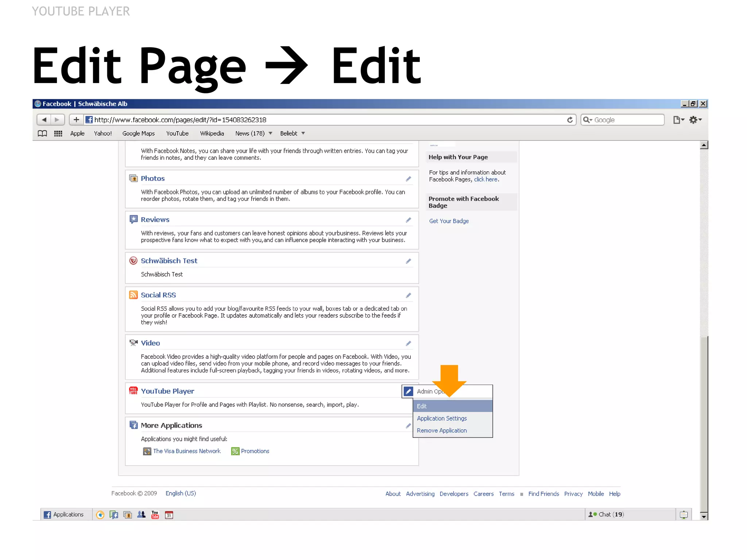Click the Social RSS orange feed icon
747x560 pixels.
click(x=133, y=295)
